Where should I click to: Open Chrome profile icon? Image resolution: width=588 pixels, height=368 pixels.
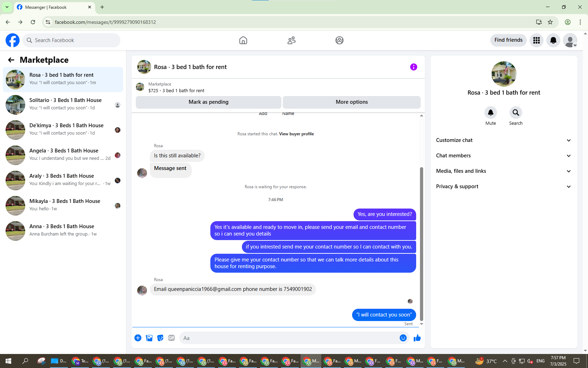(x=568, y=22)
